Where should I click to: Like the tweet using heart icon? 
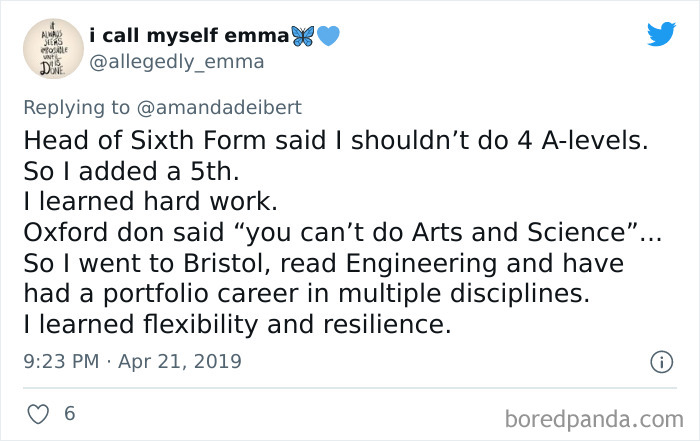pos(35,412)
